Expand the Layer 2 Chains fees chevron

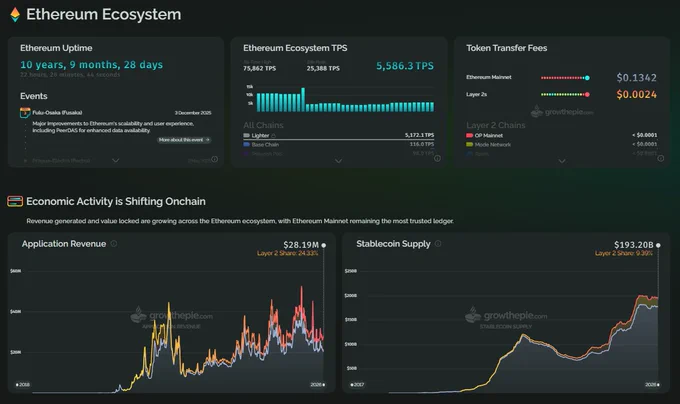coord(562,161)
